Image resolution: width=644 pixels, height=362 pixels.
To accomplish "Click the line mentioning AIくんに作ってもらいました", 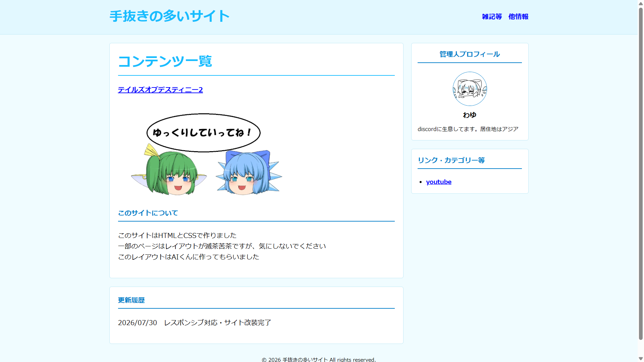I will pos(189,257).
